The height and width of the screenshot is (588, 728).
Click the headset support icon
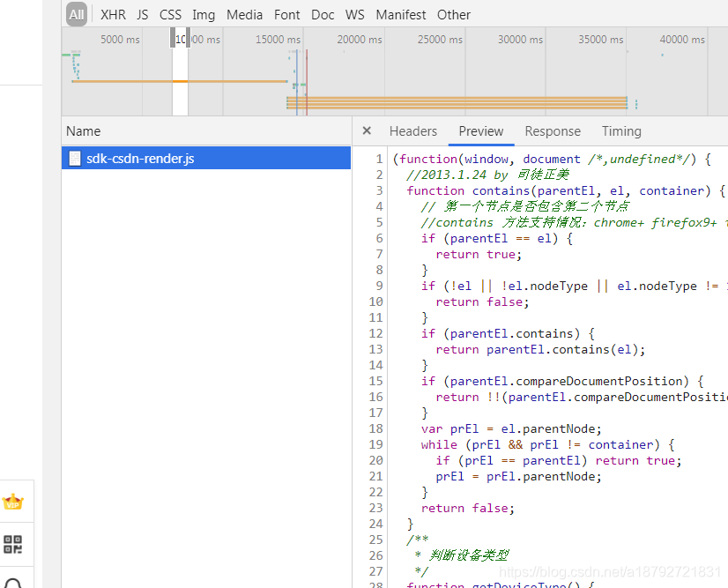[x=13, y=584]
